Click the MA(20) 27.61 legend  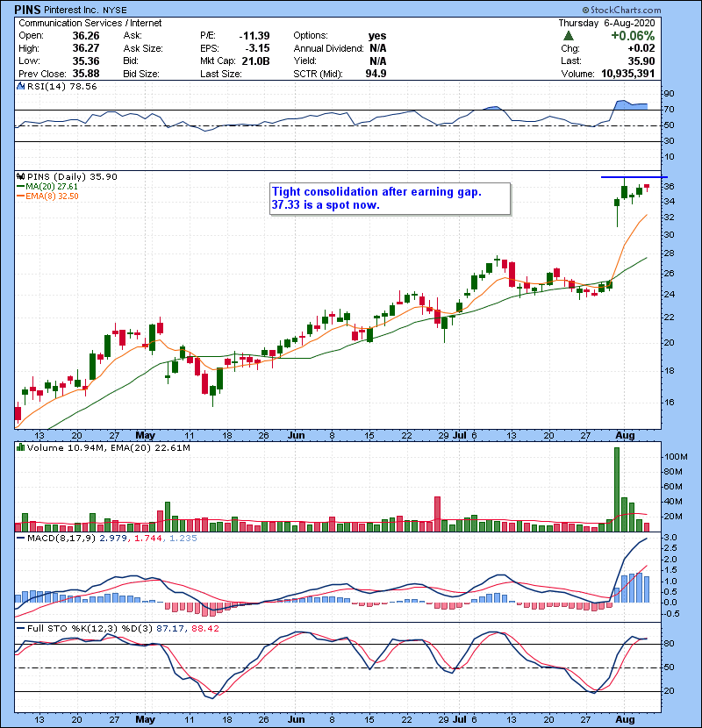pos(47,186)
